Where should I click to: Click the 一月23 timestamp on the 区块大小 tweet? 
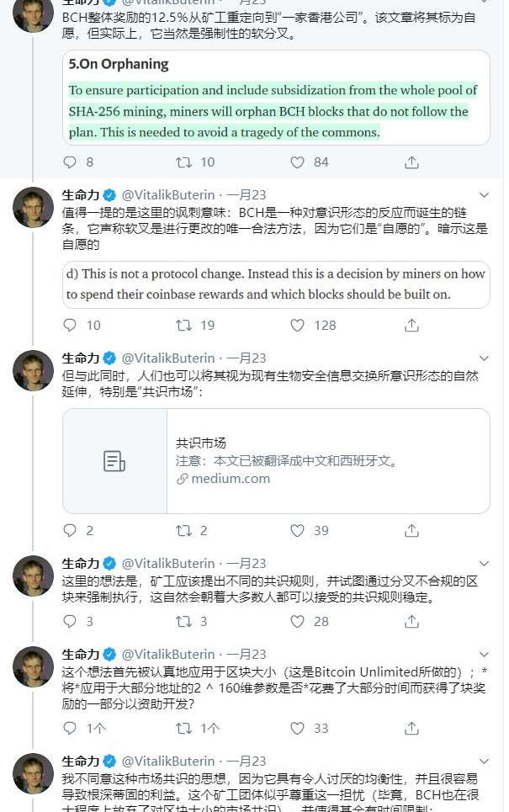[x=246, y=654]
